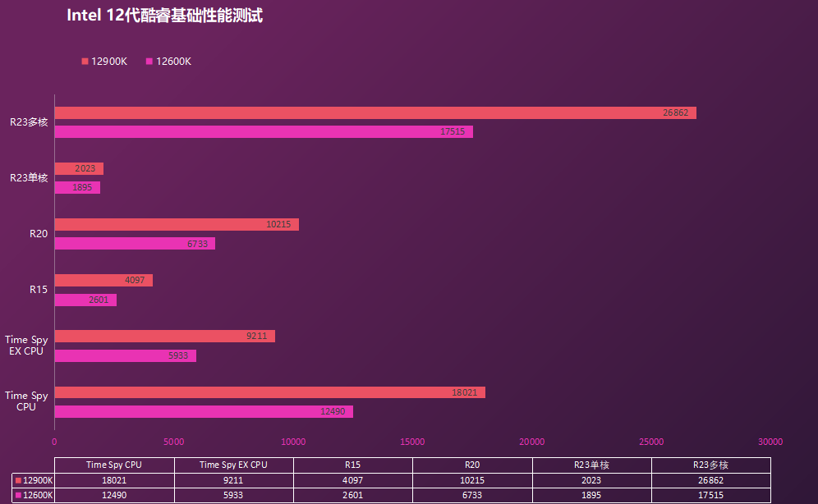Click the red swatch in table's 12900K row
The width and height of the screenshot is (818, 504).
pyautogui.click(x=18, y=480)
